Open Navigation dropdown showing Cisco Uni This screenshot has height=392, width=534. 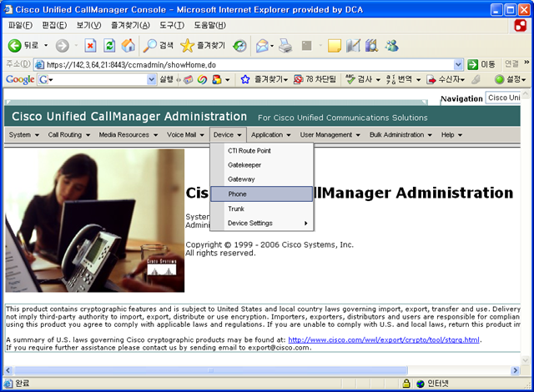point(503,98)
